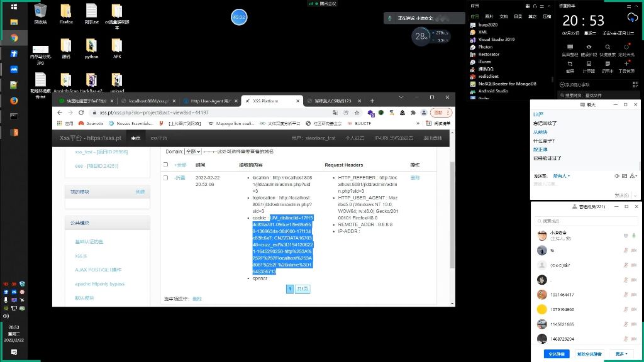
Task: Toggle microphone for member 1079194860
Action: (626, 309)
